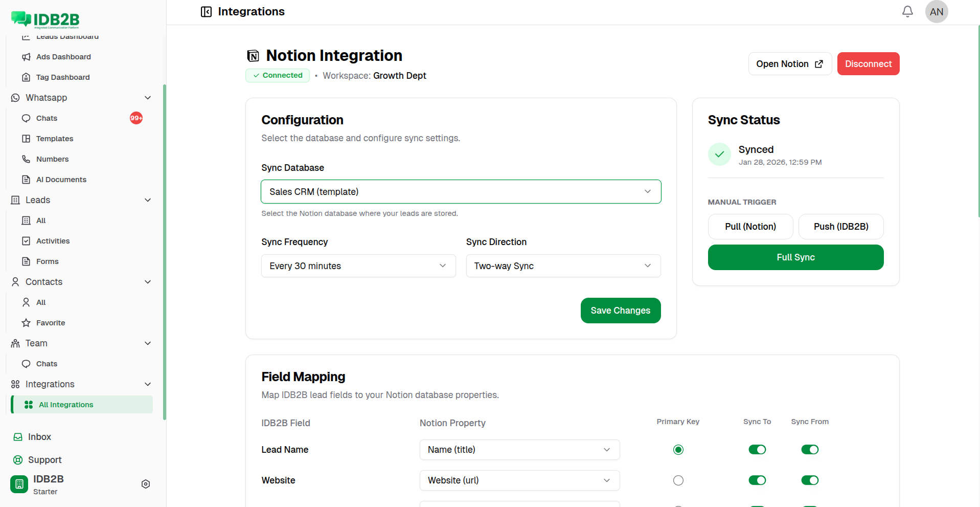Viewport: 980px width, 507px height.
Task: Switch to All Integrations
Action: point(66,404)
